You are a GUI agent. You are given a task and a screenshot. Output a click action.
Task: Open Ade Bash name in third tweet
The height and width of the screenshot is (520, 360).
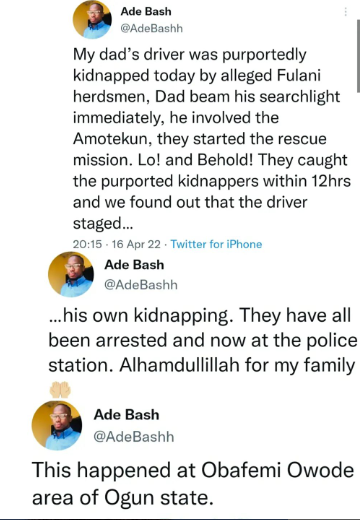tap(127, 415)
